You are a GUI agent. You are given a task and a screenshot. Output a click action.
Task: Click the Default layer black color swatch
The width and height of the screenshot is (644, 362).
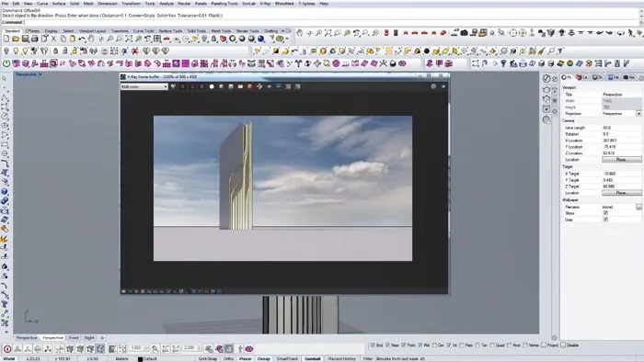tap(140, 359)
